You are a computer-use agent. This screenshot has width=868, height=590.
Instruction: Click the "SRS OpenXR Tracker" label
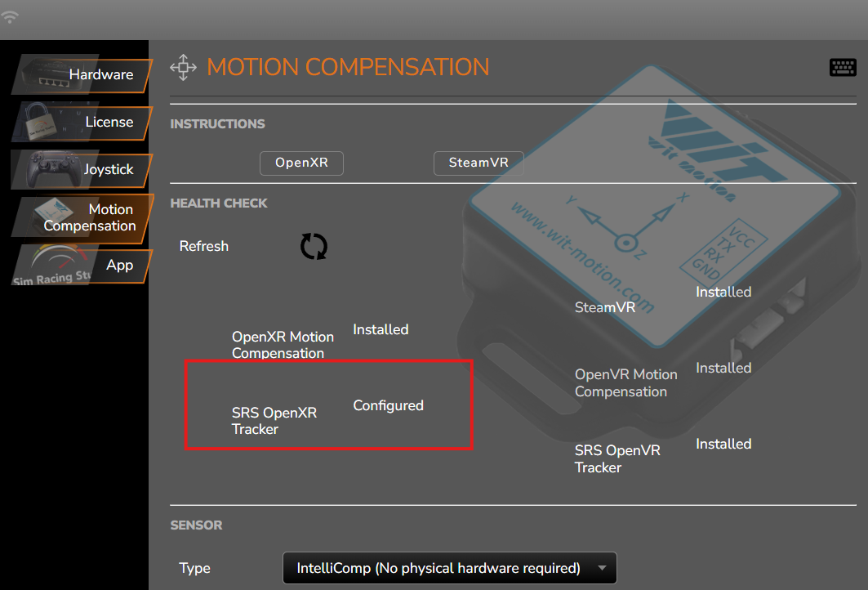click(274, 421)
